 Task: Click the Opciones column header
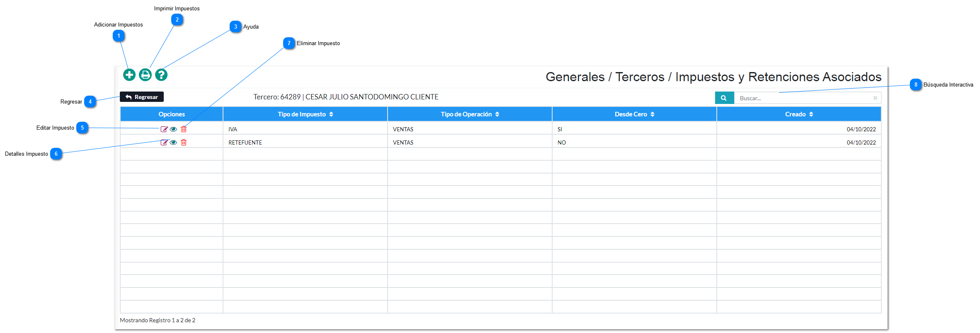(172, 114)
